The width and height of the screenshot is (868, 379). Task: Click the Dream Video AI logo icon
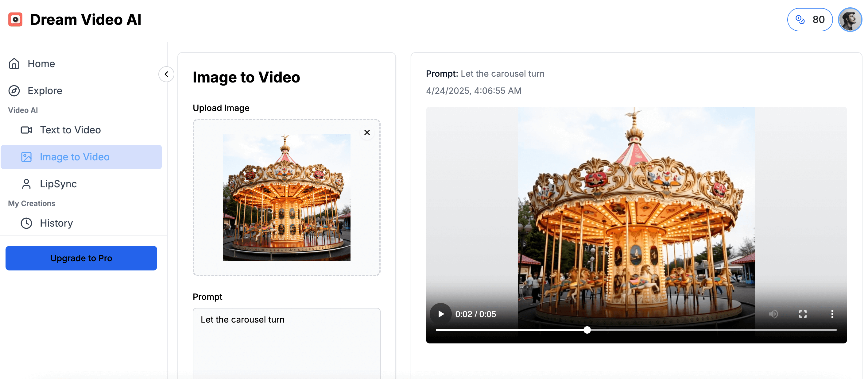tap(15, 20)
